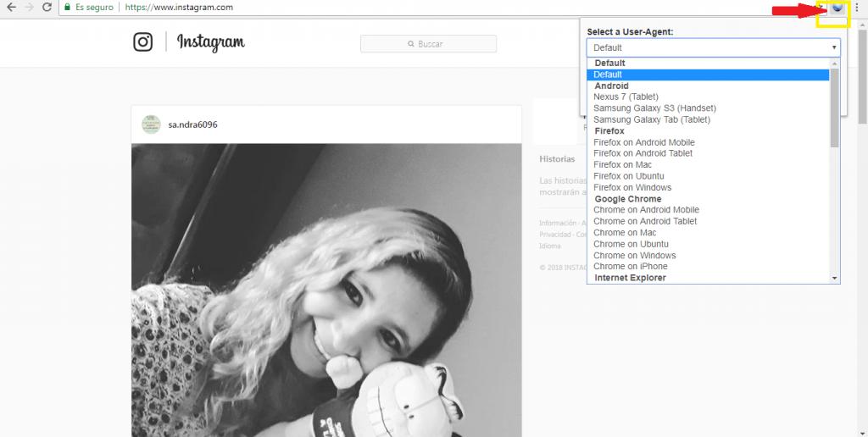The width and height of the screenshot is (868, 437).
Task: Choose Firefox on Android Mobile
Action: [708, 142]
